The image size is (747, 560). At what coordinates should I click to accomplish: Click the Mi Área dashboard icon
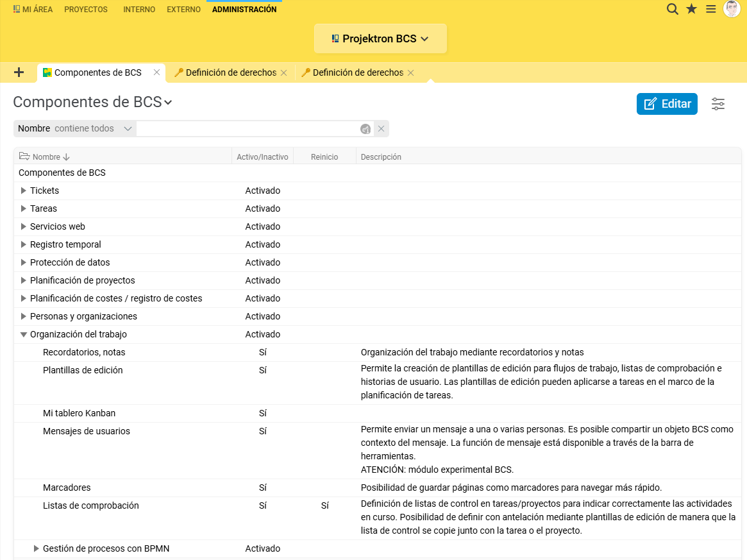click(x=17, y=9)
